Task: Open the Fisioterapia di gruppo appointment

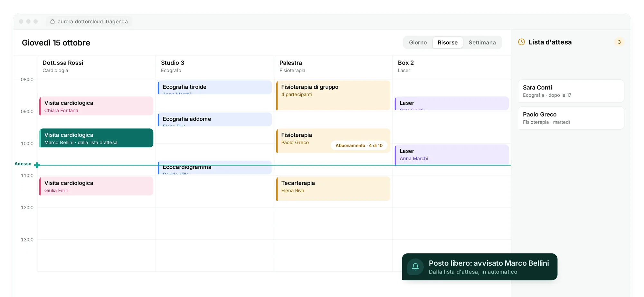Action: [333, 95]
